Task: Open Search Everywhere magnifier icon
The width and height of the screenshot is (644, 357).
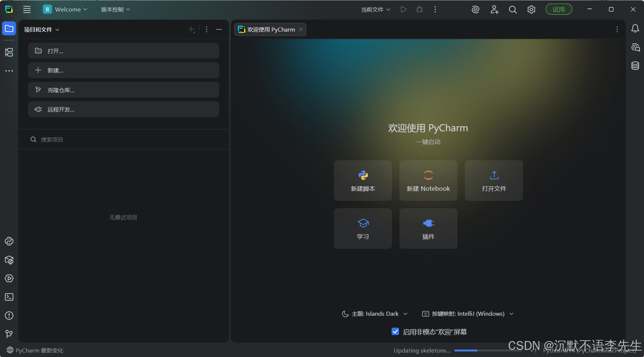Action: pos(513,10)
